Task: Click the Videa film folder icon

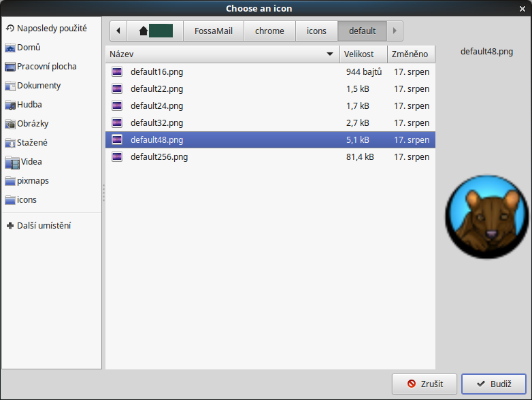Action: point(12,163)
